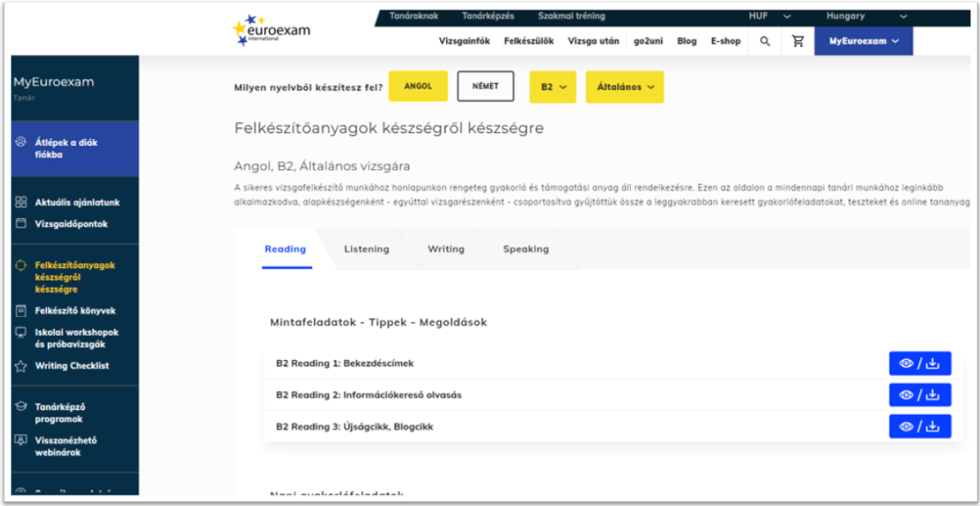View or download B2 Reading 1: Bekezdéscímek
The height and width of the screenshot is (506, 980).
tap(920, 363)
